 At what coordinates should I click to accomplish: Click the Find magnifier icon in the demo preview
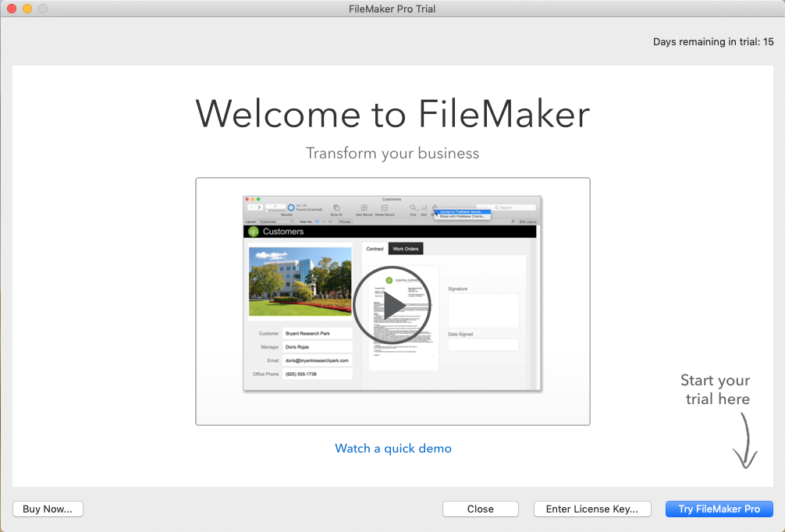click(413, 208)
